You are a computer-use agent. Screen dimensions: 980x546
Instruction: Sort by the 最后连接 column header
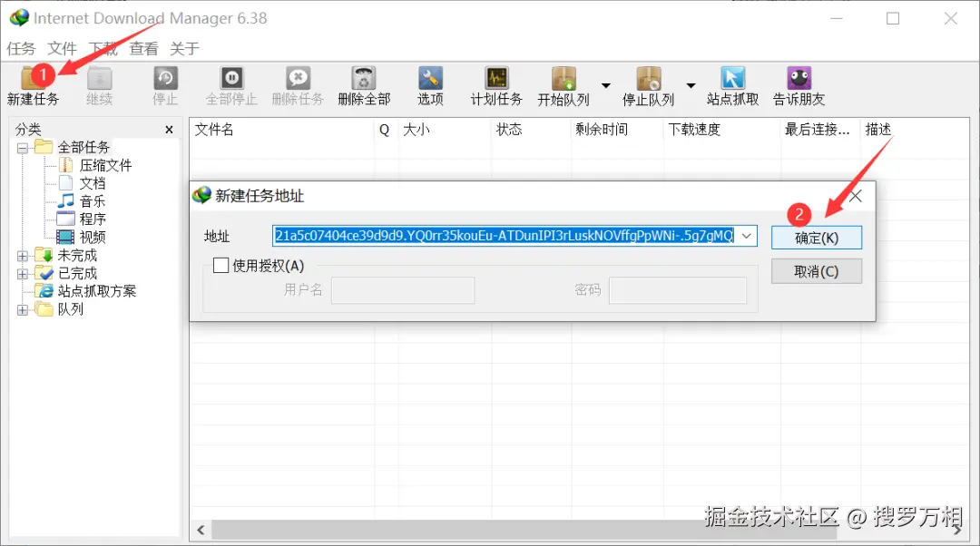(x=820, y=130)
